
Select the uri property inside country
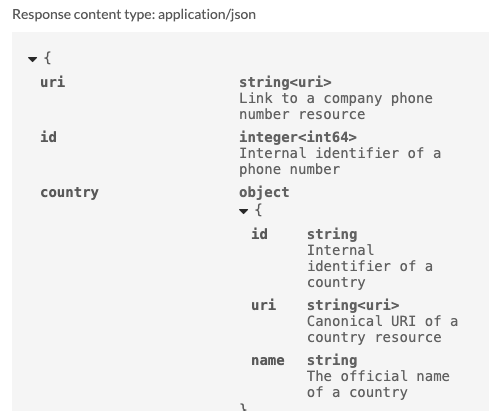[264, 305]
